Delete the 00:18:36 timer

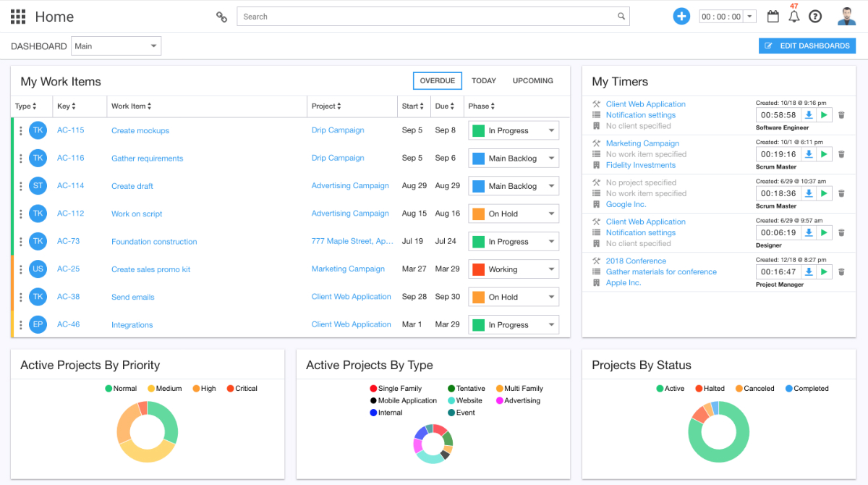pyautogui.click(x=841, y=193)
